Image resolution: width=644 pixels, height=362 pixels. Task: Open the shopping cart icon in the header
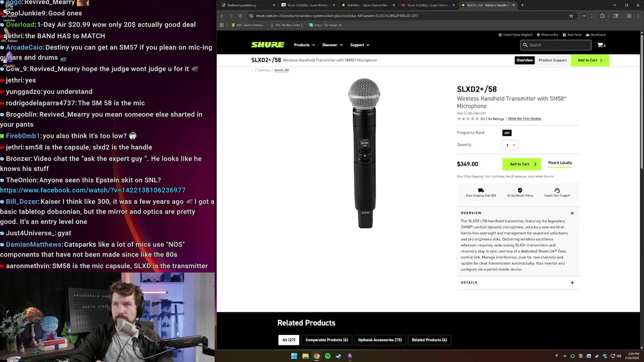click(x=601, y=45)
